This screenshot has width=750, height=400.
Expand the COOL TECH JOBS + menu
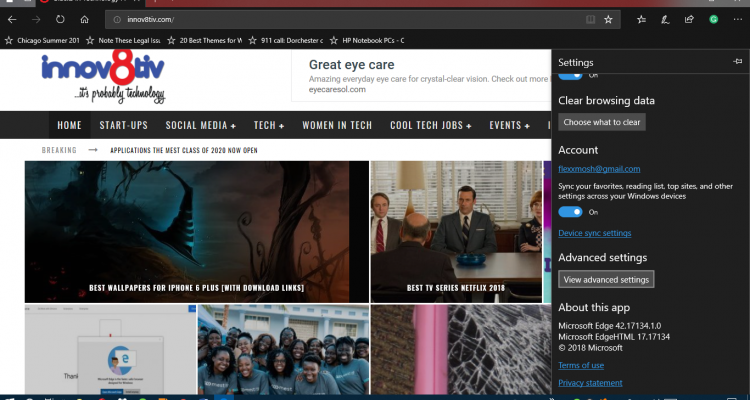coord(430,125)
